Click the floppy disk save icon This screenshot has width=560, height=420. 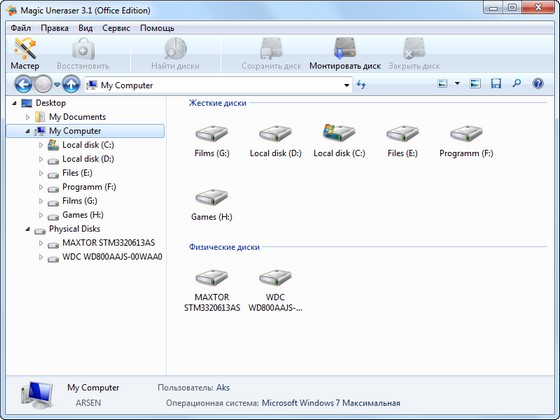coord(496,84)
